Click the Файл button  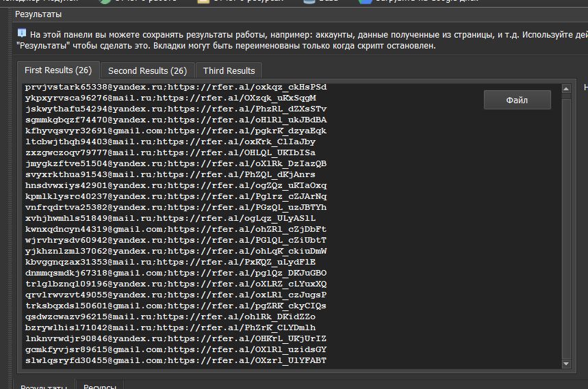click(517, 100)
